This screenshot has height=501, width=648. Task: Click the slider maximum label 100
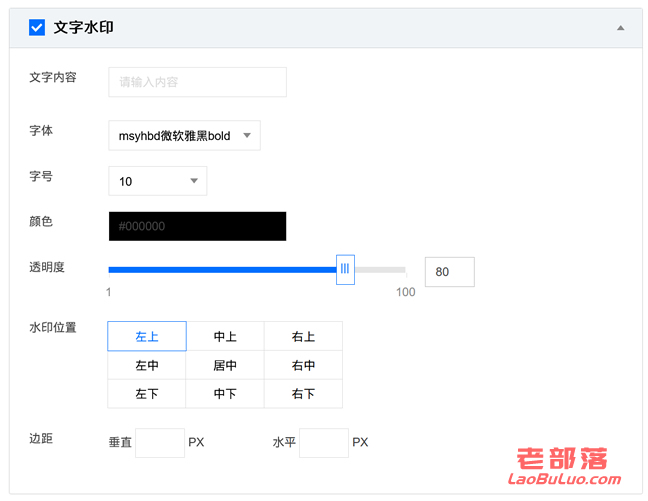pyautogui.click(x=405, y=292)
